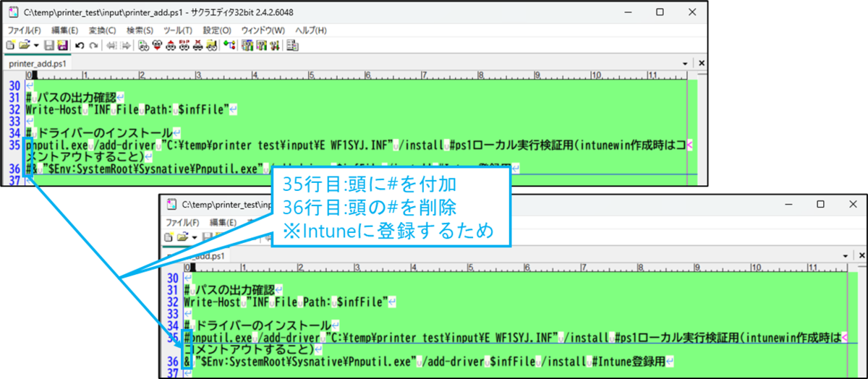Click jump history forward icon
This screenshot has width=868, height=379.
point(125,46)
